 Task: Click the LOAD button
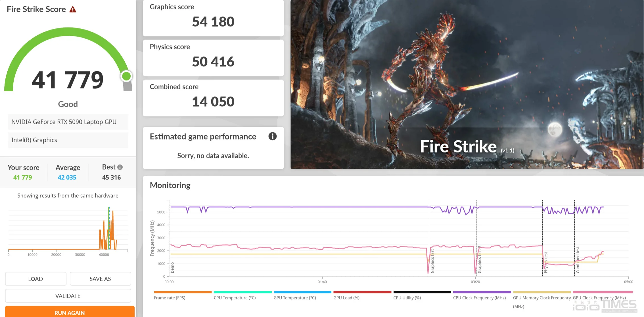tap(35, 279)
